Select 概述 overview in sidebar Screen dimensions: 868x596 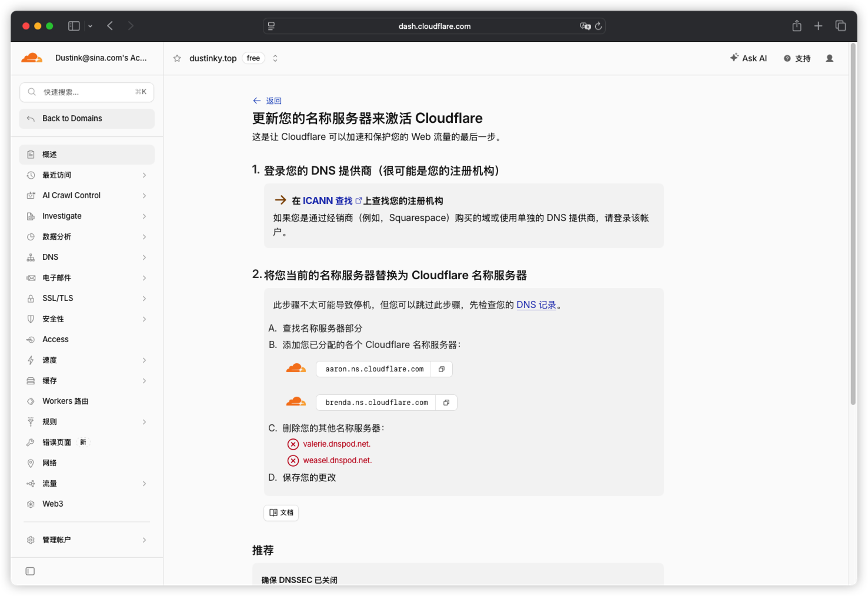[87, 155]
